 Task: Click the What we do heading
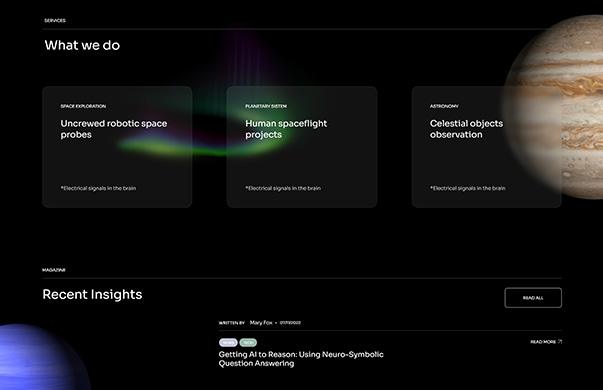point(82,45)
